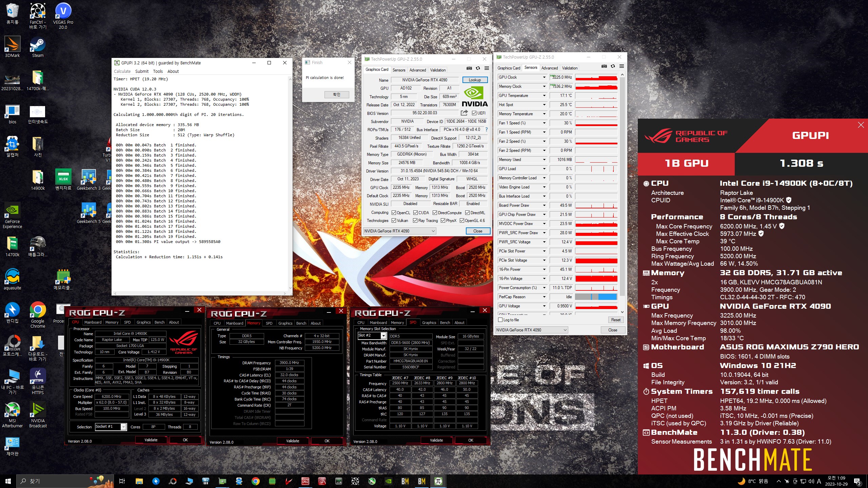Toggle the DirectCompute checkbox
This screenshot has height=488, width=868.
click(435, 213)
